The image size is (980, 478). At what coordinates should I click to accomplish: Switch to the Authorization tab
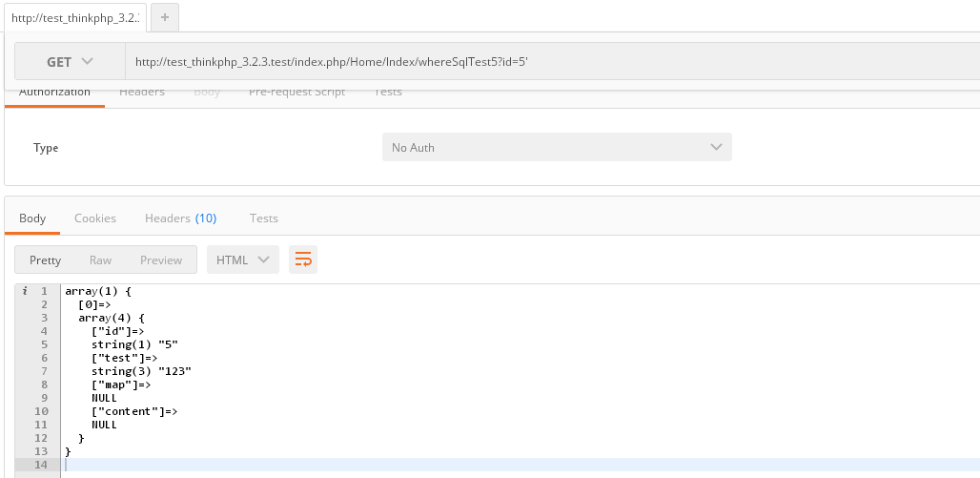[54, 92]
